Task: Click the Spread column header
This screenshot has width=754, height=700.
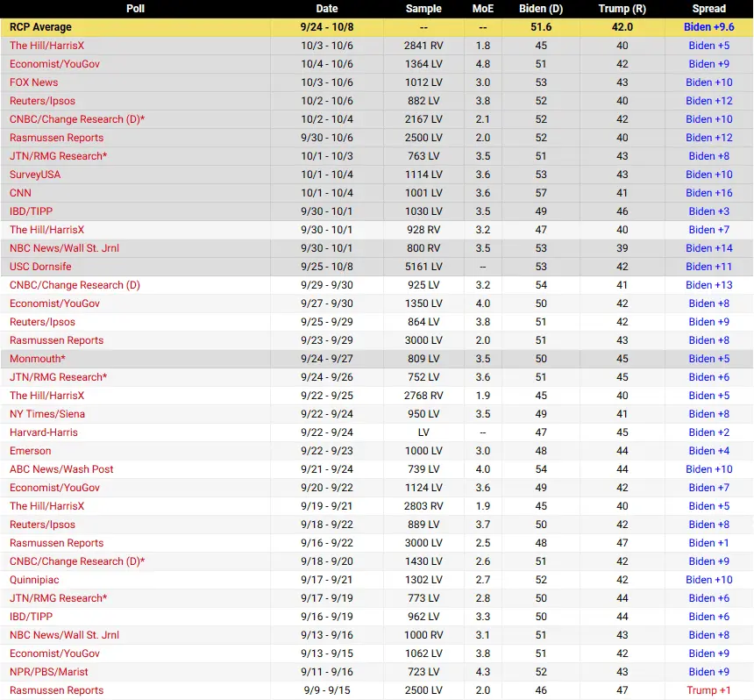Action: pos(708,9)
